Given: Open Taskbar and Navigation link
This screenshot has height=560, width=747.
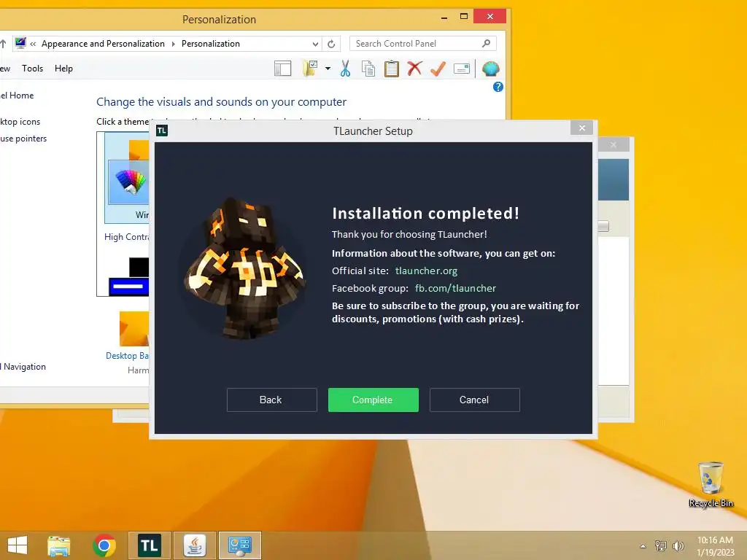Looking at the screenshot, I should (x=23, y=367).
